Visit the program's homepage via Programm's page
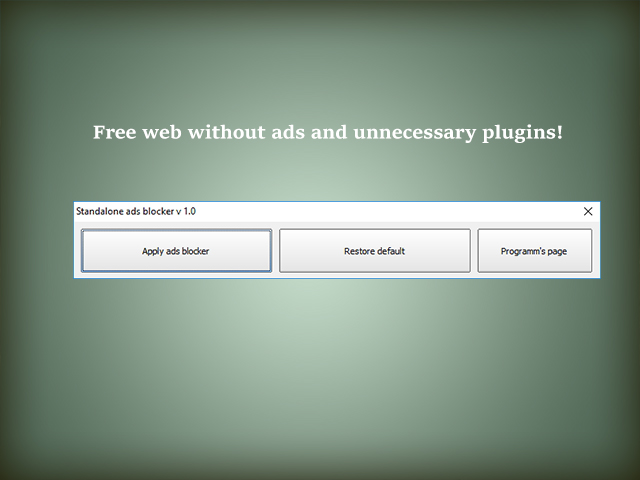This screenshot has width=640, height=480. (534, 251)
